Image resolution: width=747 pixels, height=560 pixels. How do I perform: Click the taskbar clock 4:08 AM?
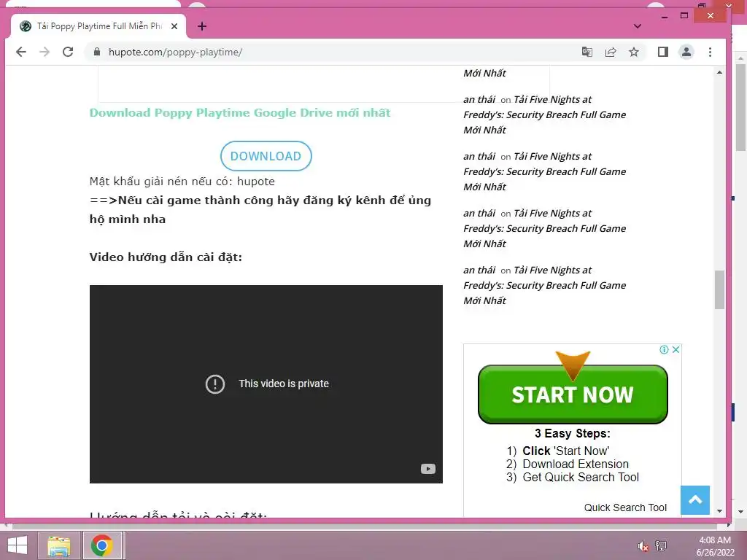[715, 540]
